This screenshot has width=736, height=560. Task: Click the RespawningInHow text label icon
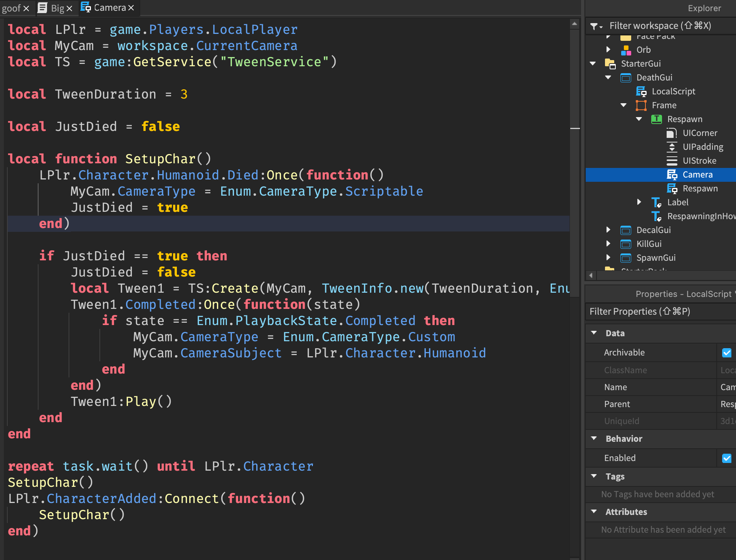[657, 216]
